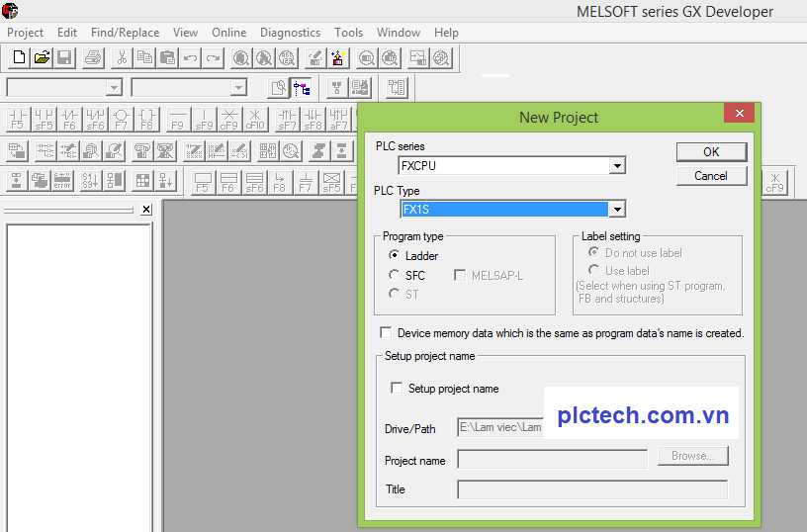807x532 pixels.
Task: Select SFC program type
Action: pos(406,275)
